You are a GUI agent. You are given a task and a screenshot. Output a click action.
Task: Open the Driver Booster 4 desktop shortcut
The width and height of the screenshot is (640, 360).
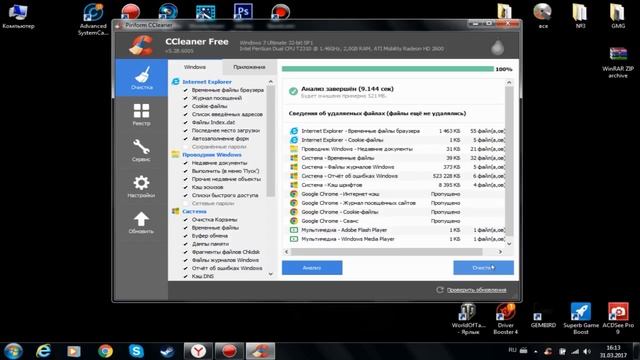tap(505, 319)
